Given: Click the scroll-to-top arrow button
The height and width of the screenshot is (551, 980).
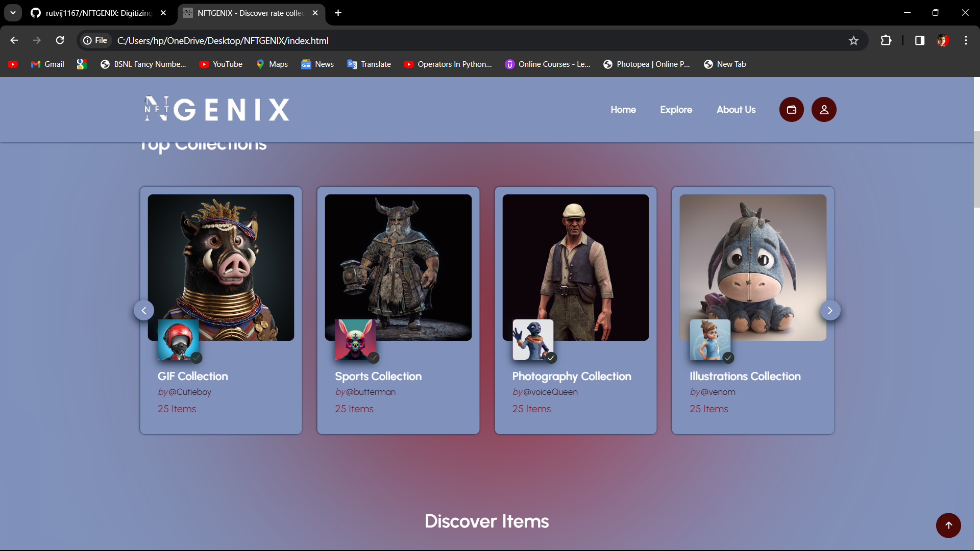Looking at the screenshot, I should (x=948, y=525).
